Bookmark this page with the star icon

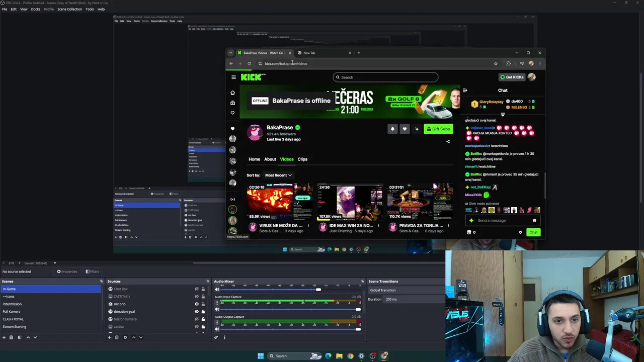coord(496,63)
